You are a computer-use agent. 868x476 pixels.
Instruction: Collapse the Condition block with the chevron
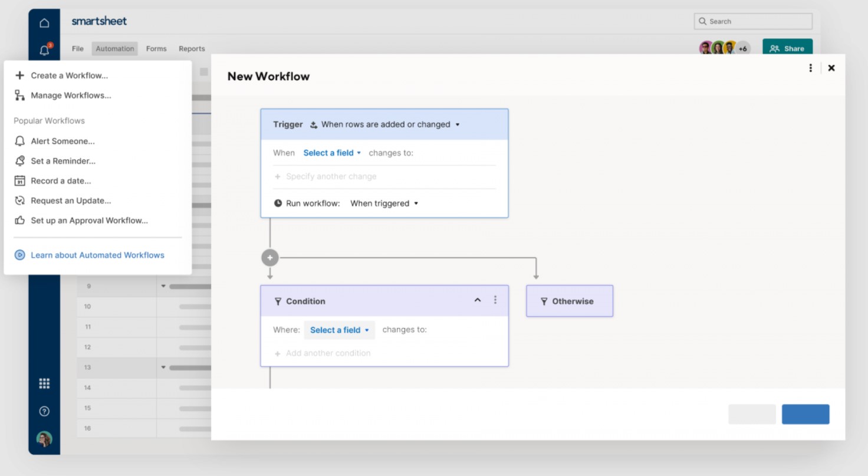click(x=478, y=300)
